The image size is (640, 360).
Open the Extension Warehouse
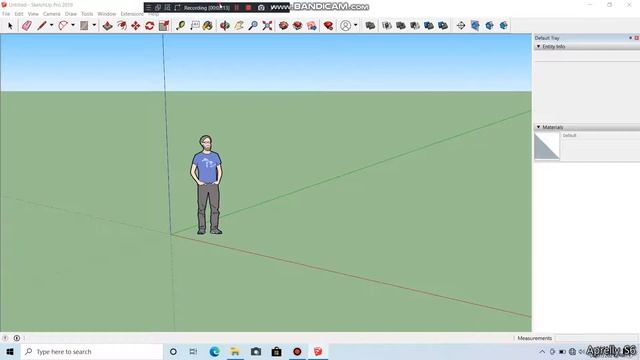click(x=298, y=26)
